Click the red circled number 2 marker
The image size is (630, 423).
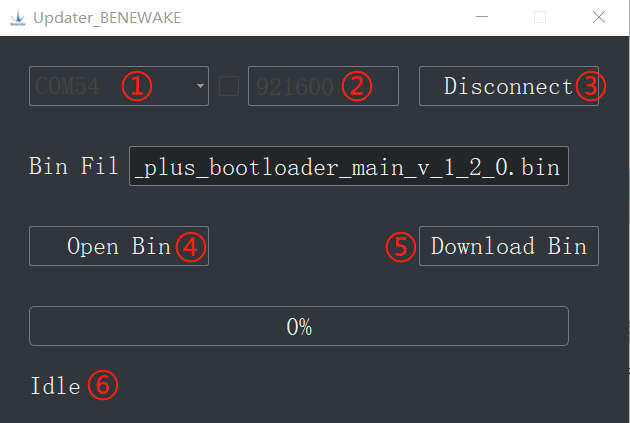click(357, 86)
